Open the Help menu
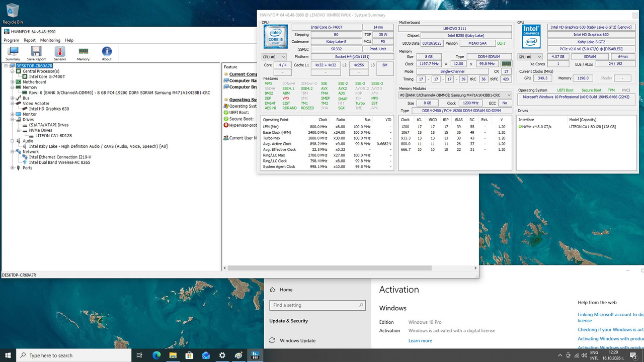Viewport: 644px width, 362px height. [69, 40]
